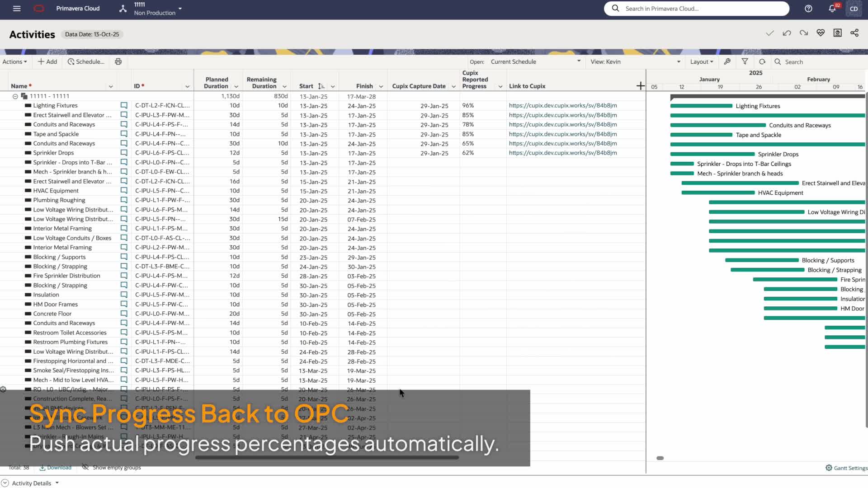Open the Layout dropdown
The image size is (868, 488).
tap(702, 62)
